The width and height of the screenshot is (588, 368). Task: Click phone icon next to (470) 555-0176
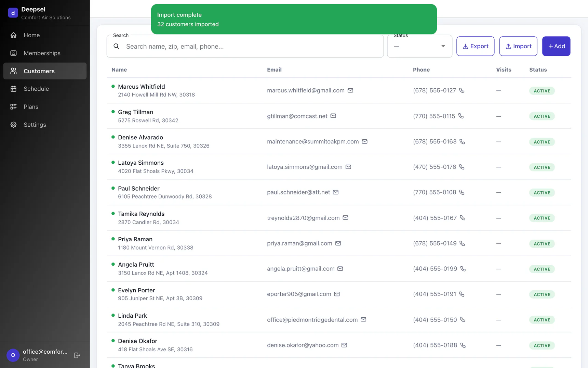pos(462,167)
